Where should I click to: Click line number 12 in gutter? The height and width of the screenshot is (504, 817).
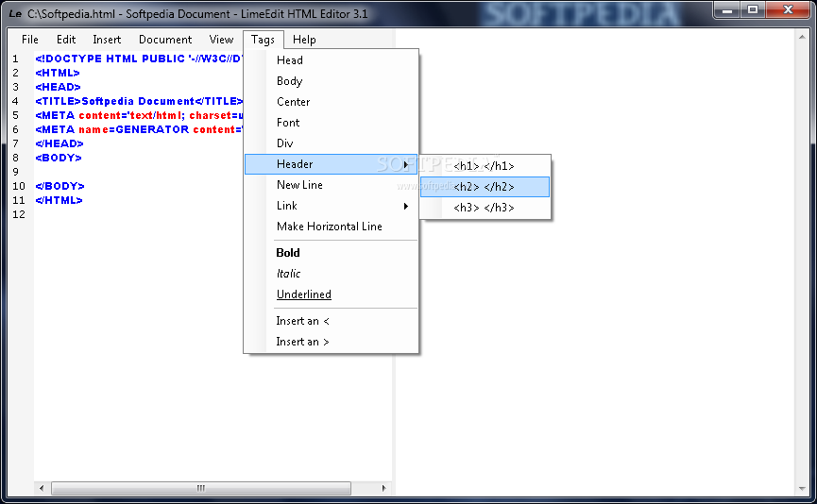tap(19, 214)
